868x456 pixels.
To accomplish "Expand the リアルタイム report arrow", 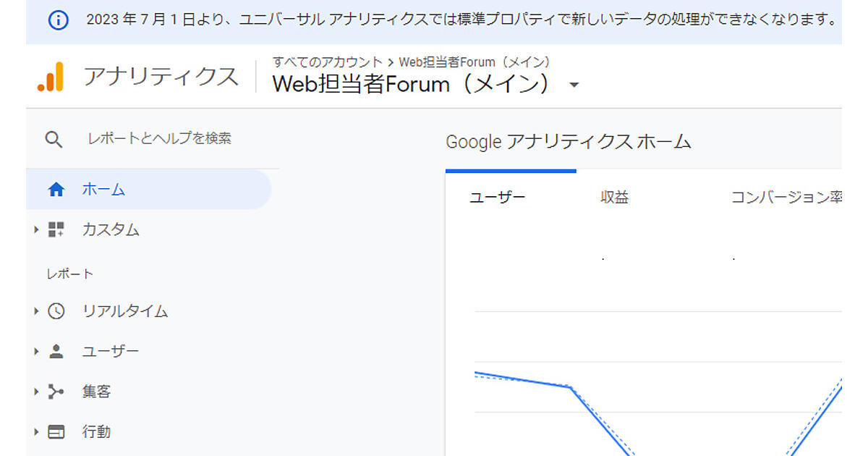I will pyautogui.click(x=36, y=311).
